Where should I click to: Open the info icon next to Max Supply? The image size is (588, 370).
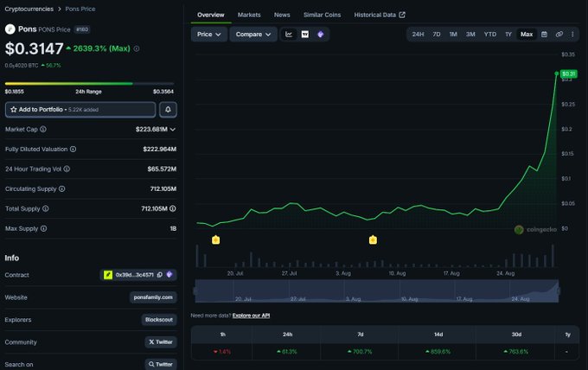click(43, 229)
